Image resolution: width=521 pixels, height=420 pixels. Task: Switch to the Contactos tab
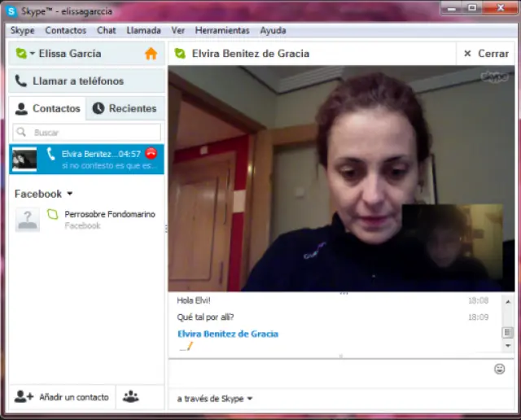[47, 108]
